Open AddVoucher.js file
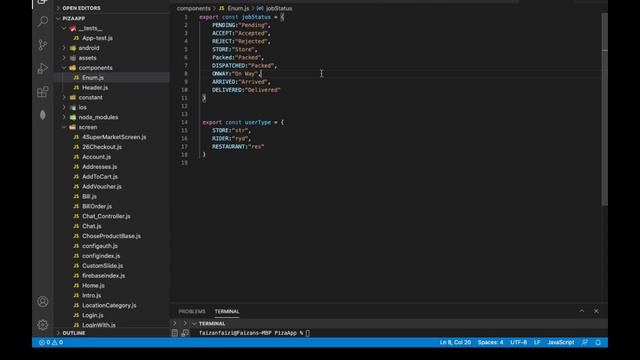Viewport: 640px width, 360px height. click(x=102, y=187)
